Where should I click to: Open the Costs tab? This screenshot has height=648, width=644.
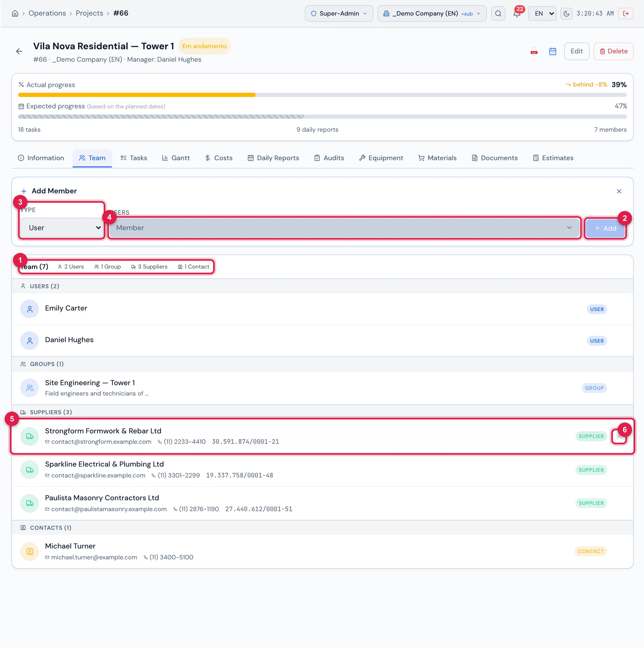coord(219,158)
